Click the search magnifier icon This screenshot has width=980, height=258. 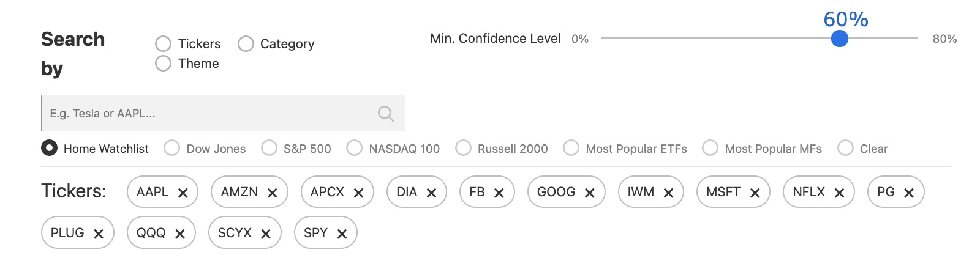[385, 114]
